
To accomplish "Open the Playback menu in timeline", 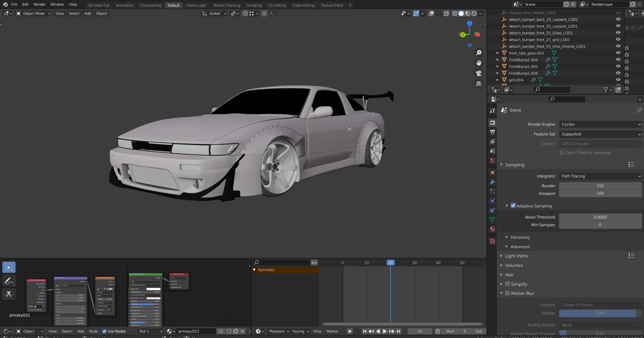I will (279, 331).
